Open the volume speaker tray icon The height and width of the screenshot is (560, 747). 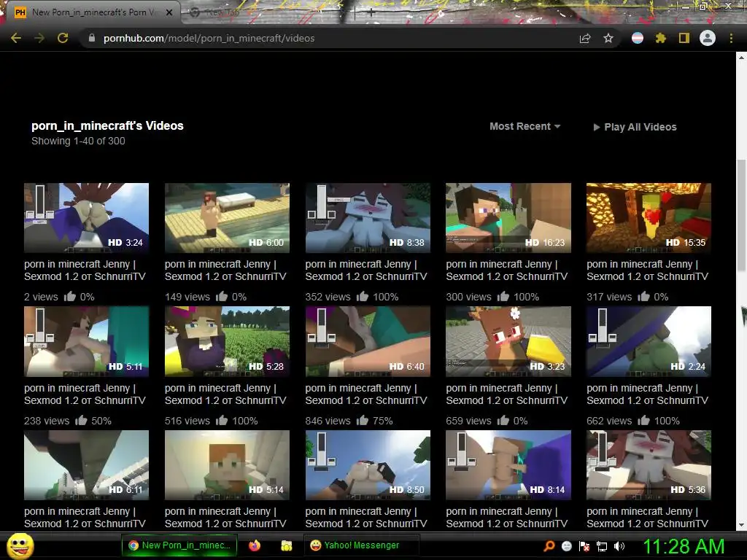pos(619,546)
